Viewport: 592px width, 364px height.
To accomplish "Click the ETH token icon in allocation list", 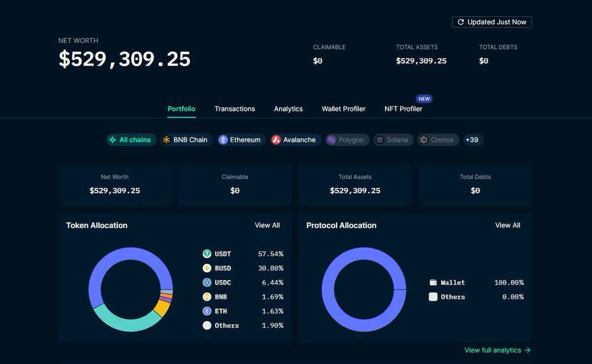I will coord(207,311).
